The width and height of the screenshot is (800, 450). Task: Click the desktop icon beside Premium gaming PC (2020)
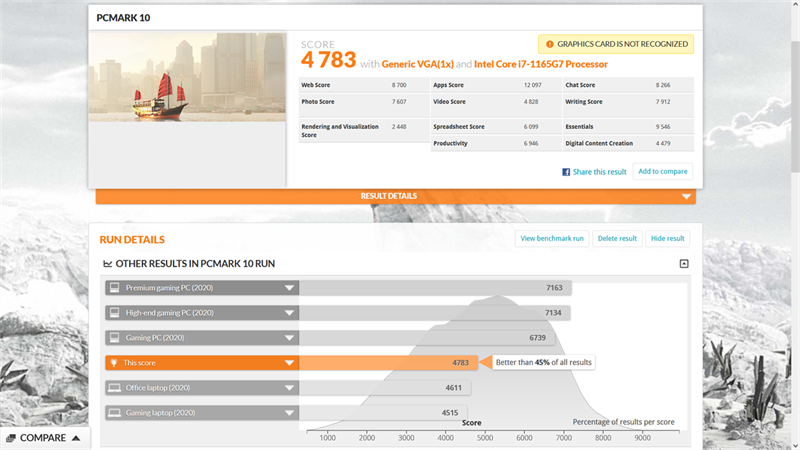115,288
